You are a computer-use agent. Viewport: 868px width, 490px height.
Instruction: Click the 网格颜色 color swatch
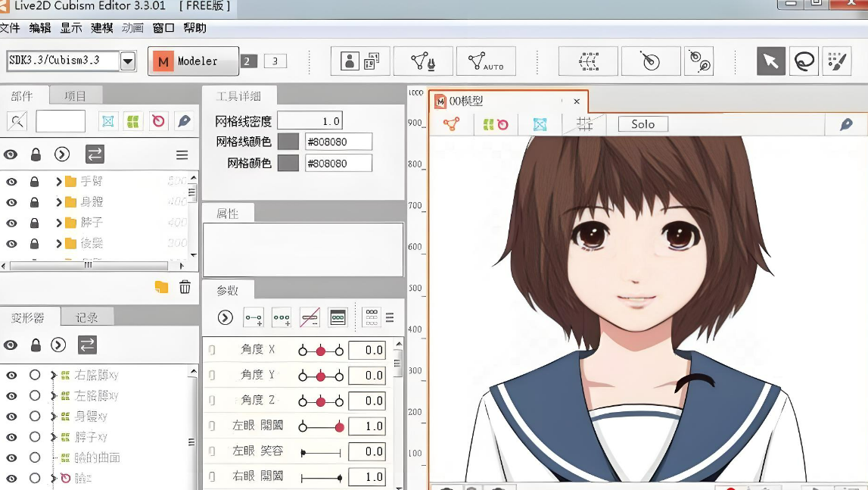pyautogui.click(x=288, y=163)
